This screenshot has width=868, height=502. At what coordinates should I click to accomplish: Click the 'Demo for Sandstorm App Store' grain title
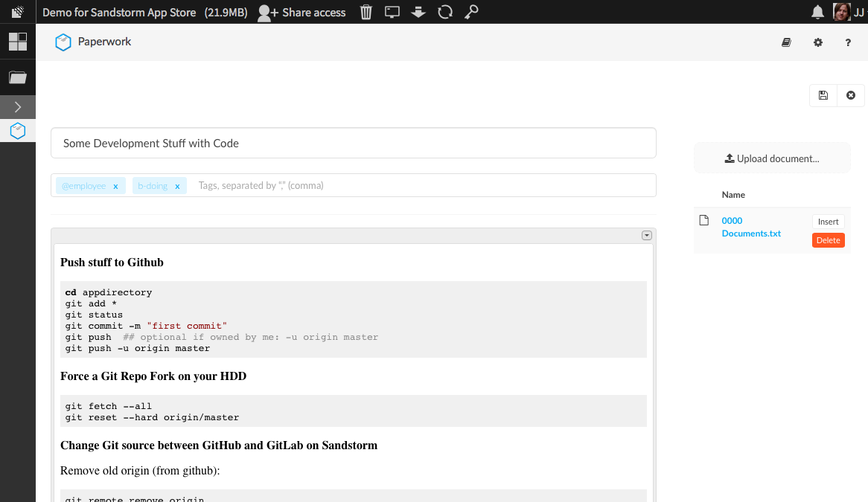[119, 12]
